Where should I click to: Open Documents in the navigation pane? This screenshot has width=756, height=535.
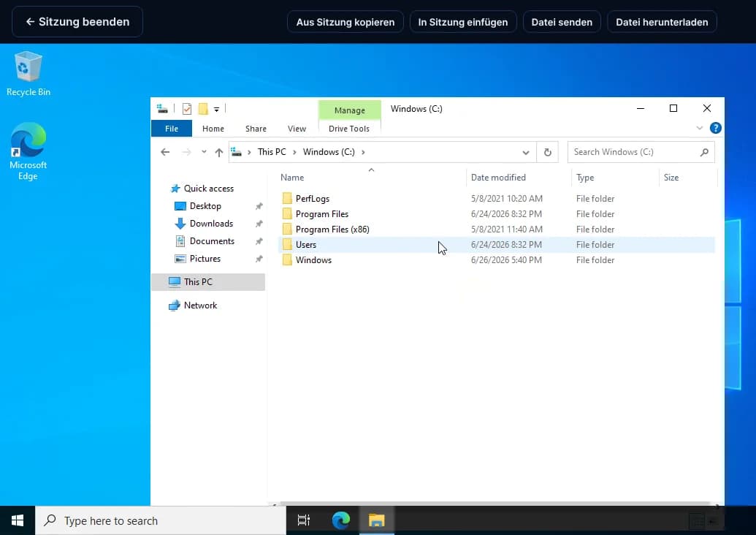pyautogui.click(x=212, y=241)
